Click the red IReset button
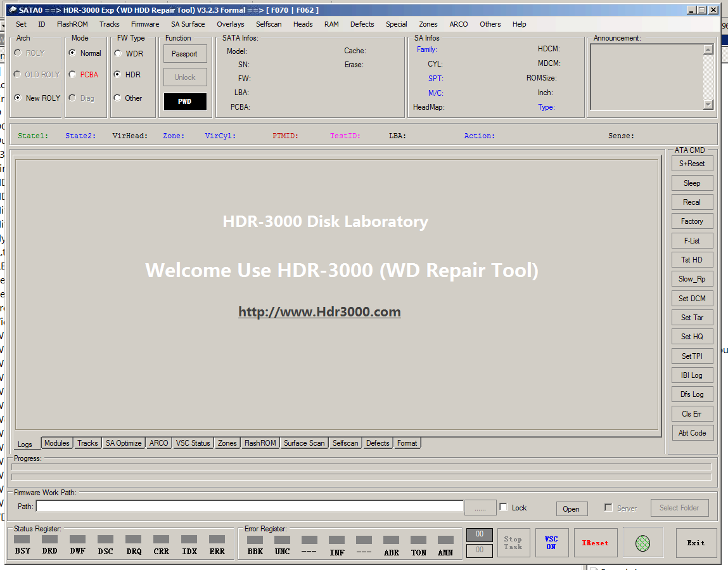 [x=595, y=543]
